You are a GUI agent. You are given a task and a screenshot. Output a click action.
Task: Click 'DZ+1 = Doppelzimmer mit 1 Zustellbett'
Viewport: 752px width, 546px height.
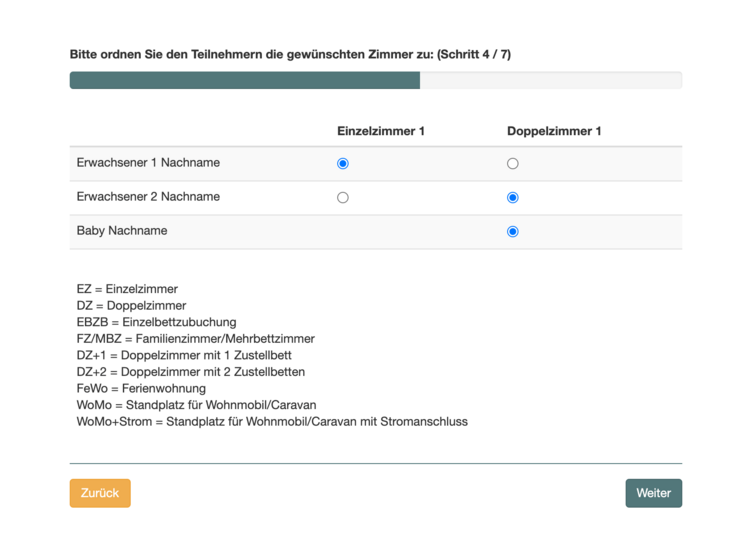184,356
